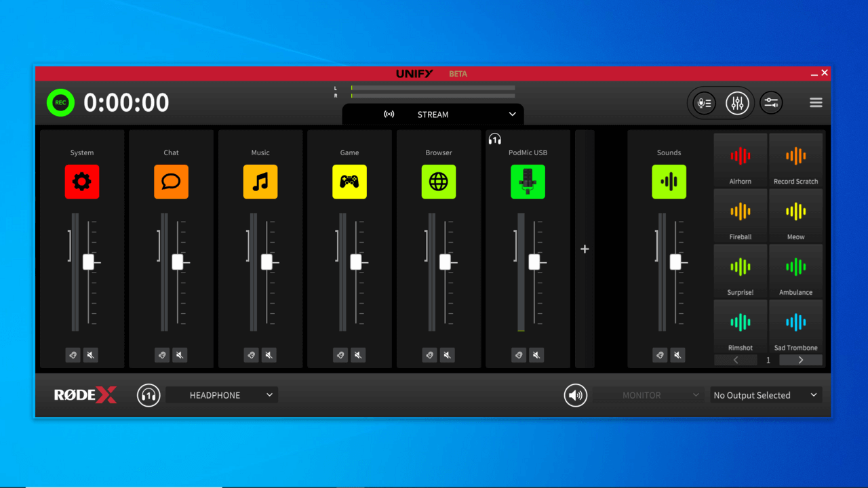Toggle listen ear button on PodMic USB

pos(519,354)
